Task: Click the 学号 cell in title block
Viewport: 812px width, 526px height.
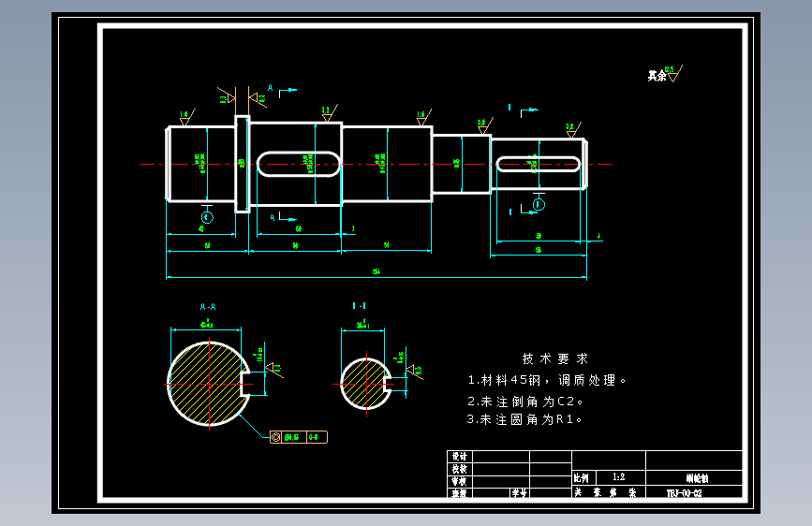Action: point(520,493)
